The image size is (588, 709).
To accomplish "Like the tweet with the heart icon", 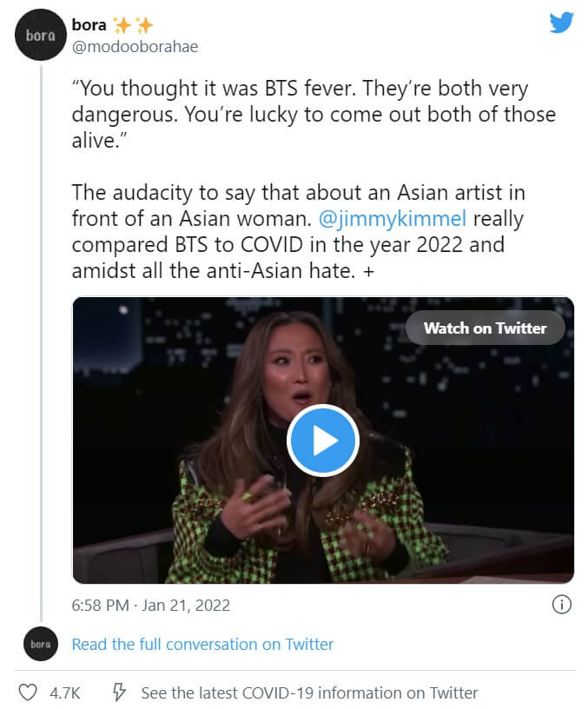I will (x=29, y=692).
